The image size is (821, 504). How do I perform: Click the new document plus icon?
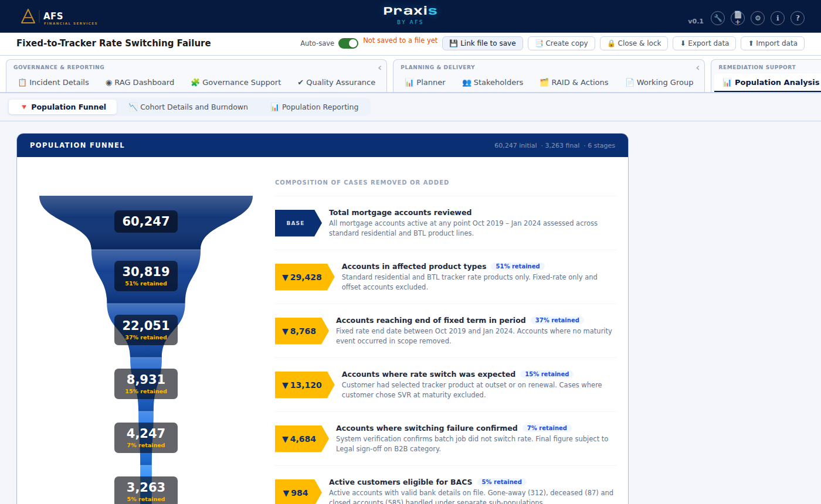[738, 18]
